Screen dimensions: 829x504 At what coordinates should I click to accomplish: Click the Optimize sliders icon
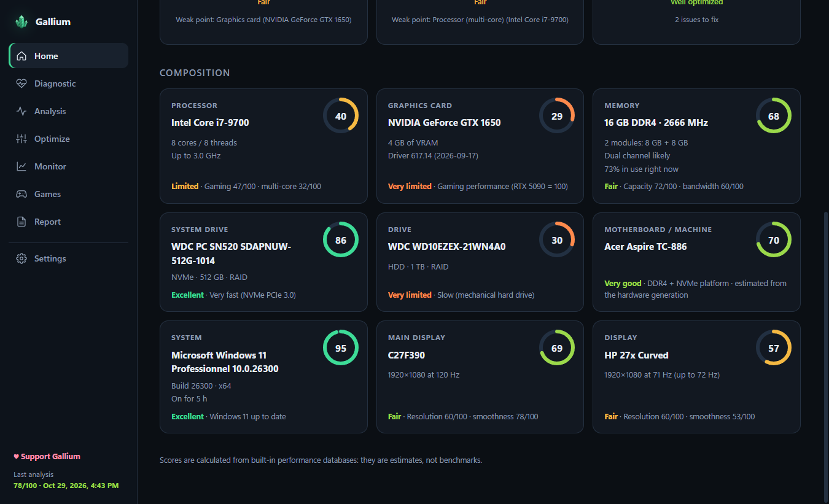pos(21,139)
